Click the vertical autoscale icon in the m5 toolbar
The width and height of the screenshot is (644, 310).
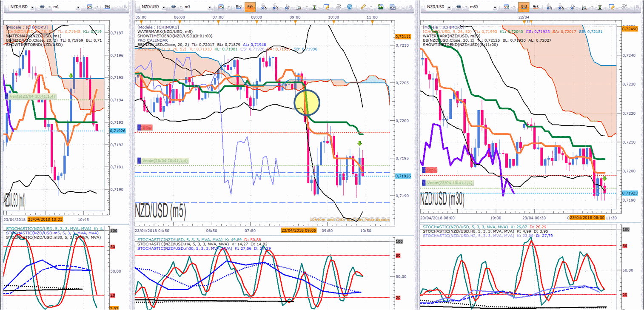click(315, 7)
